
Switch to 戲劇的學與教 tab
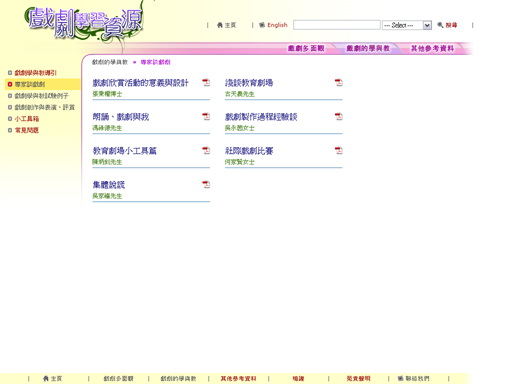(368, 48)
